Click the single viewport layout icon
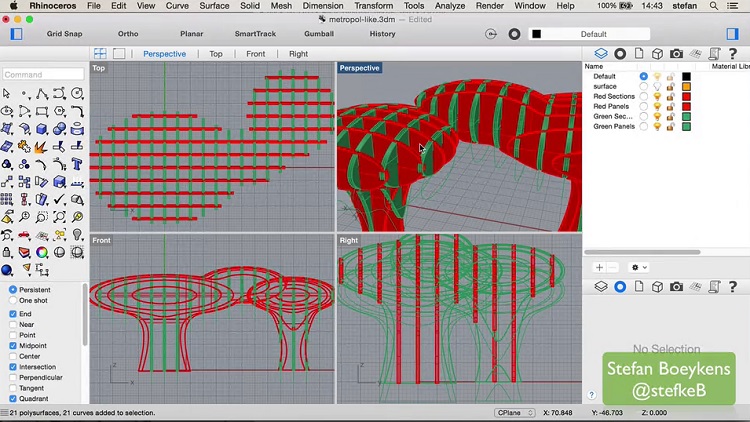 coord(119,54)
